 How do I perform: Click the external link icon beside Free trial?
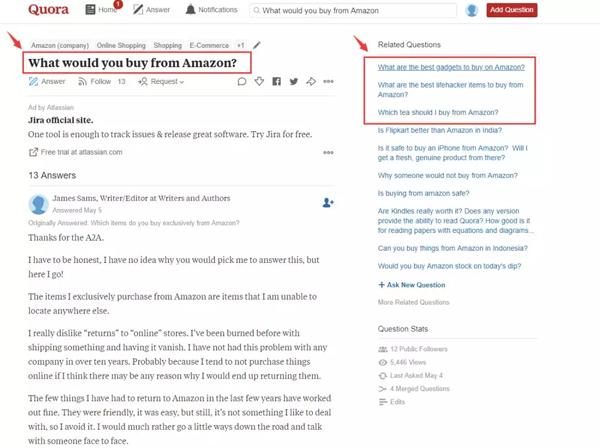pos(33,152)
